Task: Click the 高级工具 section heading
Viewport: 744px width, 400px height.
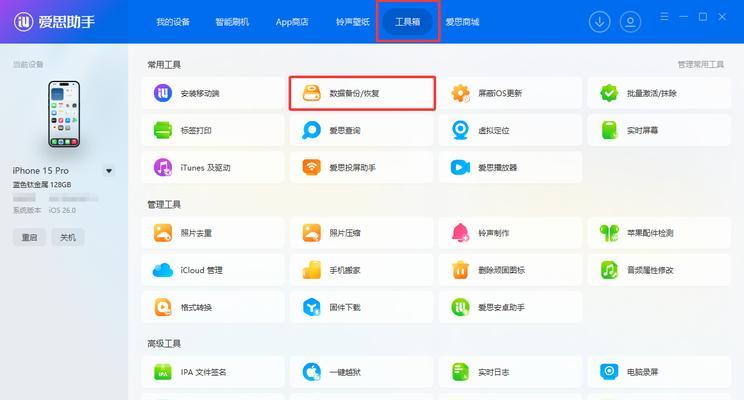Action: pos(164,344)
